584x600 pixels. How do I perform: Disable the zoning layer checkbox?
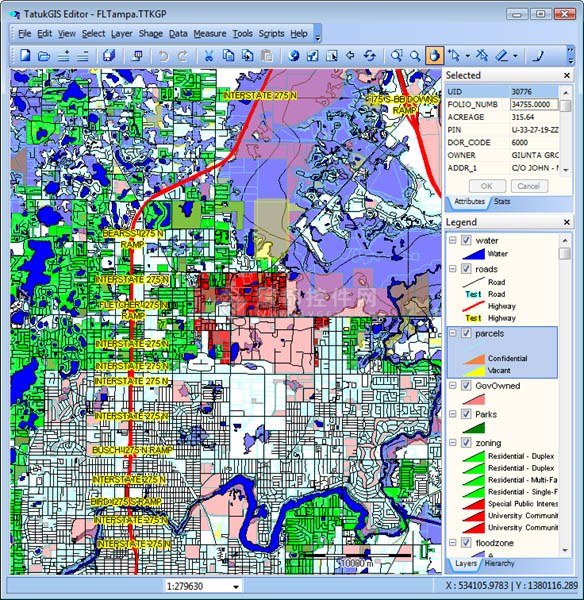coord(466,443)
